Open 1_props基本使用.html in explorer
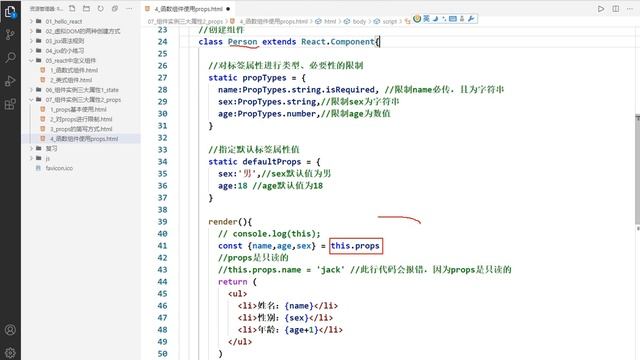Viewport: 640px width, 360px height. pos(78,109)
